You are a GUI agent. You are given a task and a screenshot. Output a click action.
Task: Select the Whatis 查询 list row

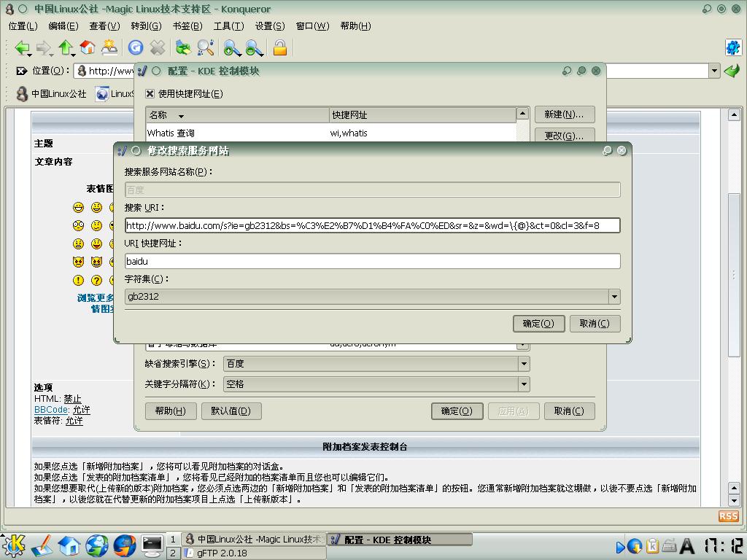331,133
